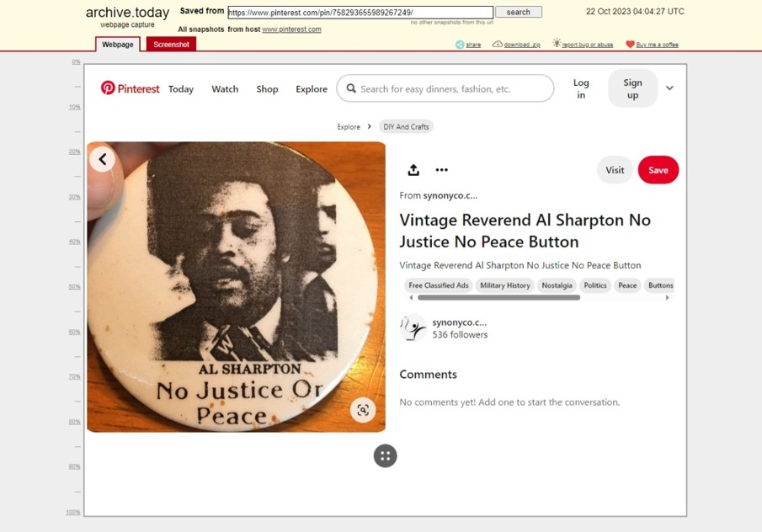The image size is (762, 532).
Task: Click the Visit button
Action: coord(615,170)
